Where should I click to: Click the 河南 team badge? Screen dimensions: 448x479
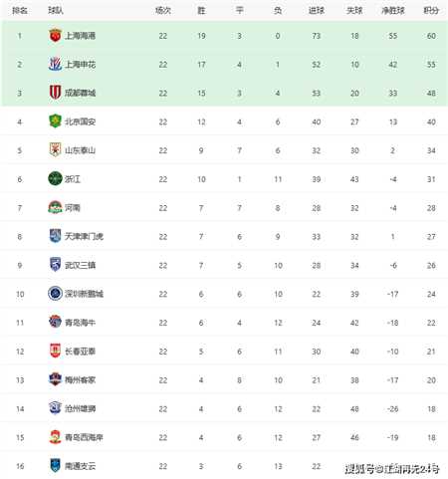point(55,207)
